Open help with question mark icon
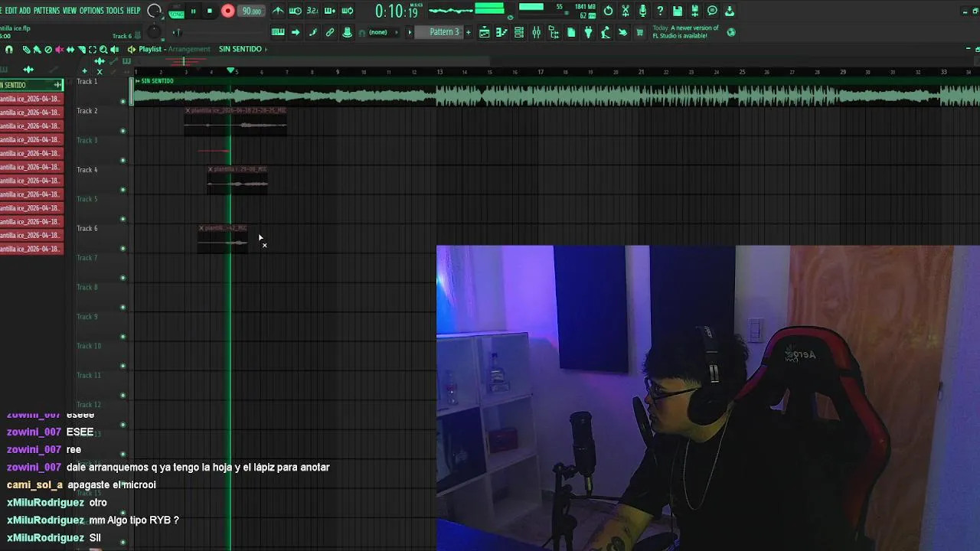The width and height of the screenshot is (980, 551). (660, 11)
